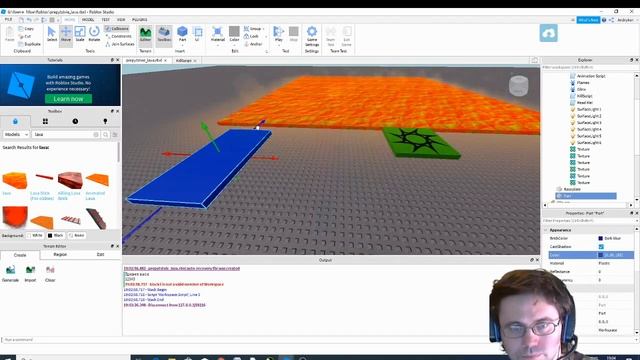Screen dimensions: 640x360
Task: Click the Toolbox search magnifier icon
Action: (x=106, y=134)
